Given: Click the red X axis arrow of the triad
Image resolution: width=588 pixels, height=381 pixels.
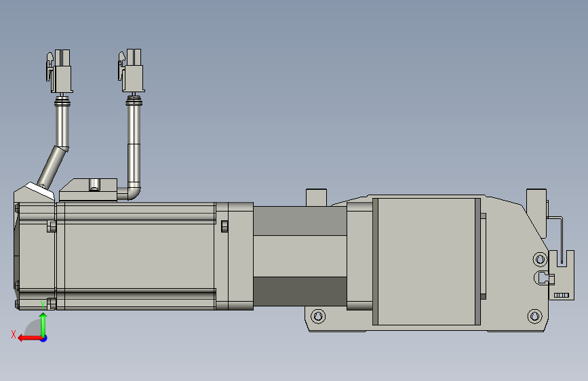Looking at the screenshot, I should point(29,338).
